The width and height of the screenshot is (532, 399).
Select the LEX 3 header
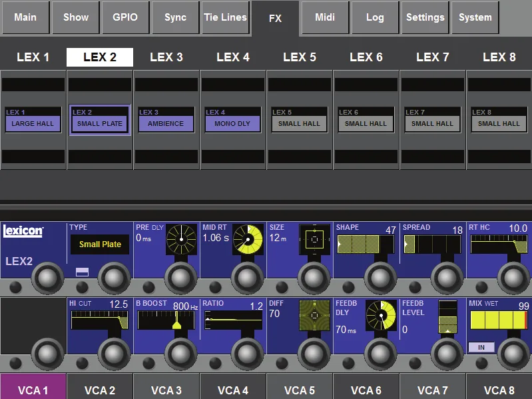click(x=166, y=57)
